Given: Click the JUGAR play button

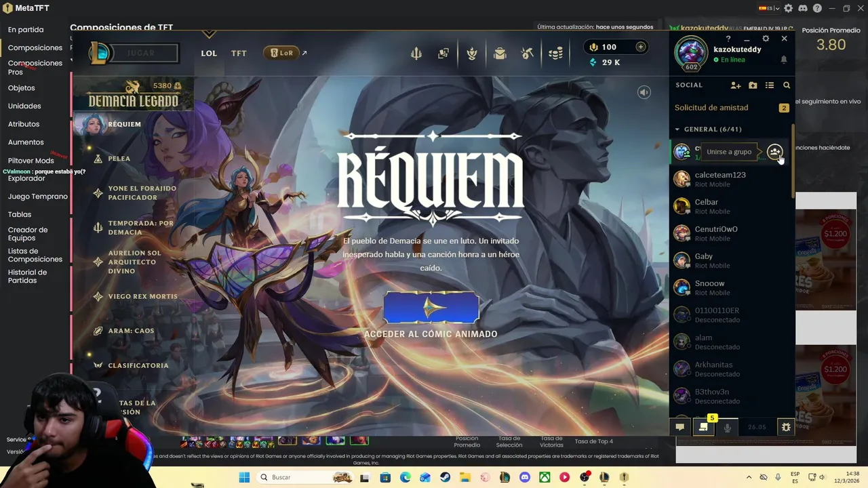Looking at the screenshot, I should pos(141,53).
